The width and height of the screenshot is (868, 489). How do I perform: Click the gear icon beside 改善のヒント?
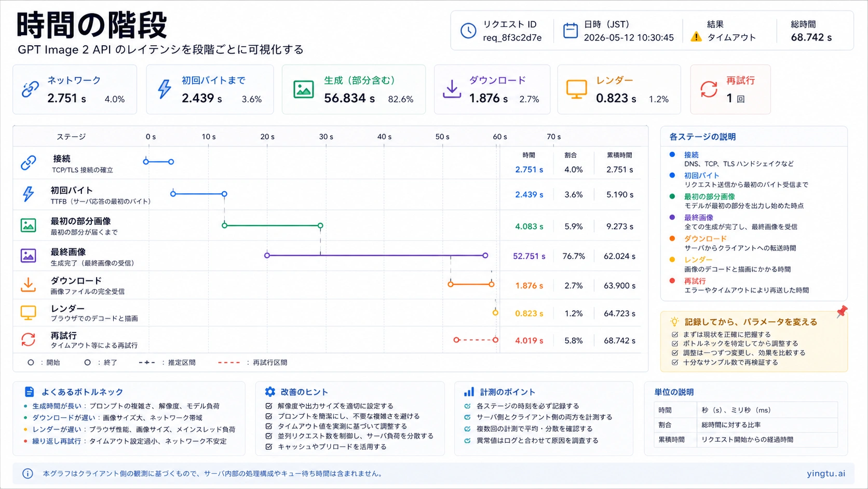pos(270,392)
